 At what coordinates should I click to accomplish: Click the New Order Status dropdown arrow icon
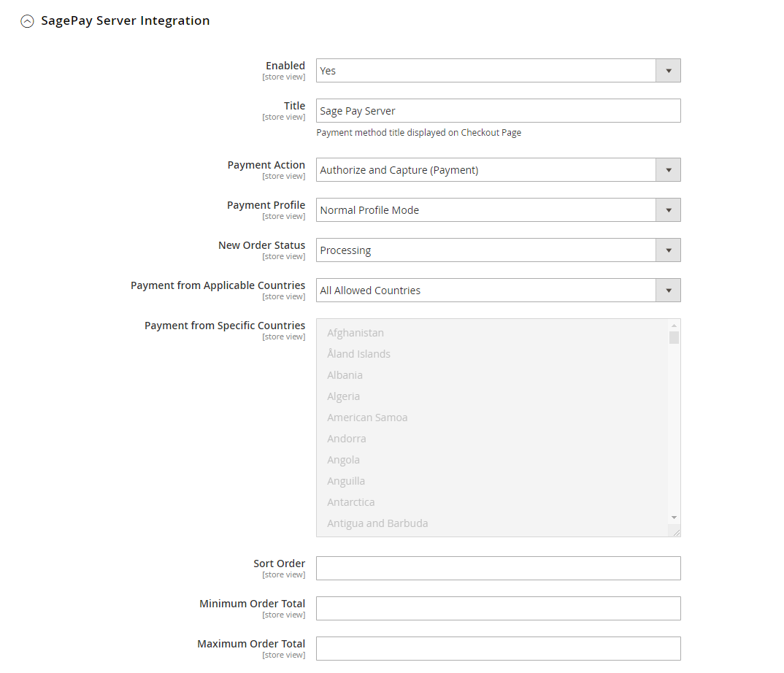[x=668, y=250]
